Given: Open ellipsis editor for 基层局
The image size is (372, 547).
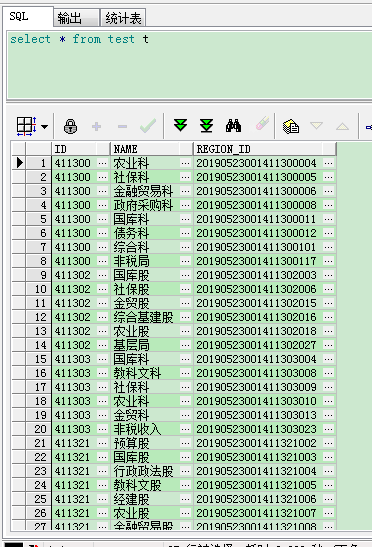Looking at the screenshot, I should click(185, 345).
